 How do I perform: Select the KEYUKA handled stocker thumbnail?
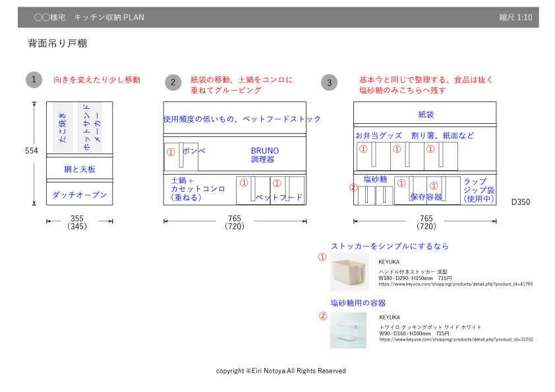349,272
